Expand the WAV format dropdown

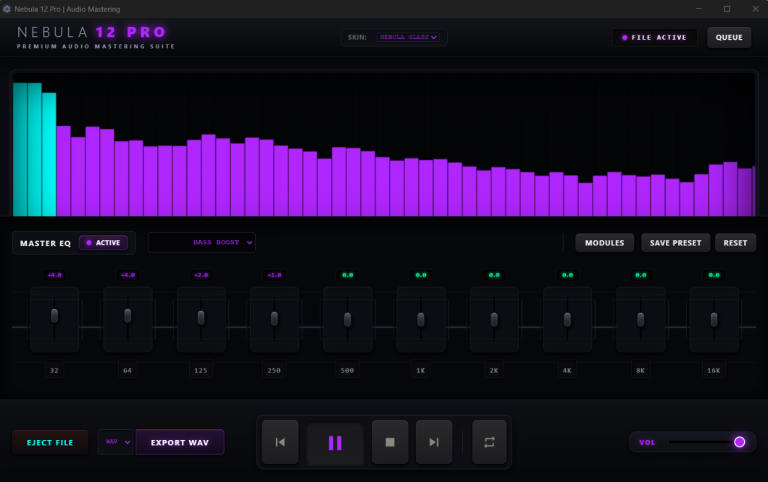click(116, 442)
